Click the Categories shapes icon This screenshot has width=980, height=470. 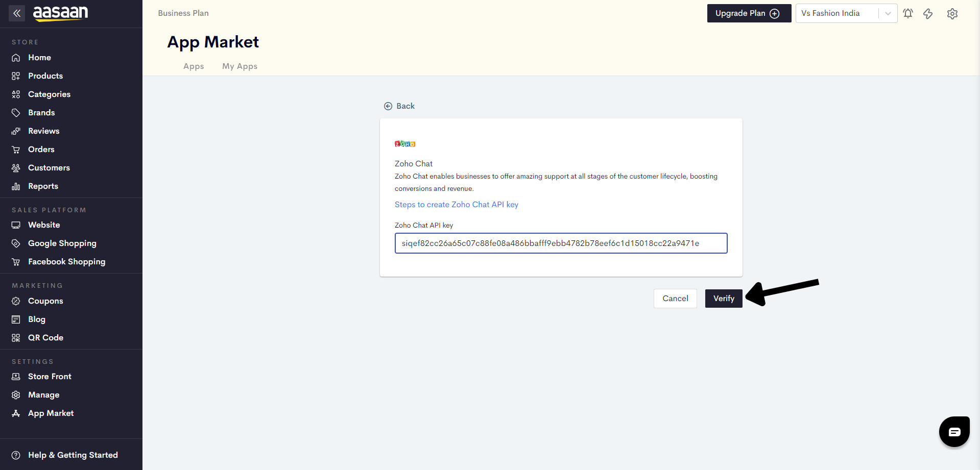pyautogui.click(x=16, y=94)
